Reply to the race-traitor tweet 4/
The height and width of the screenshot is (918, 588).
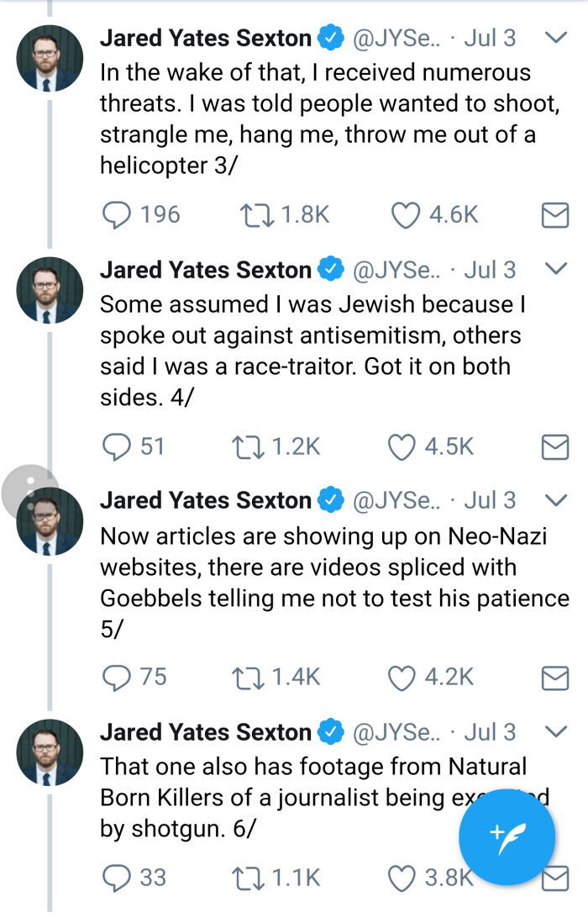115,446
